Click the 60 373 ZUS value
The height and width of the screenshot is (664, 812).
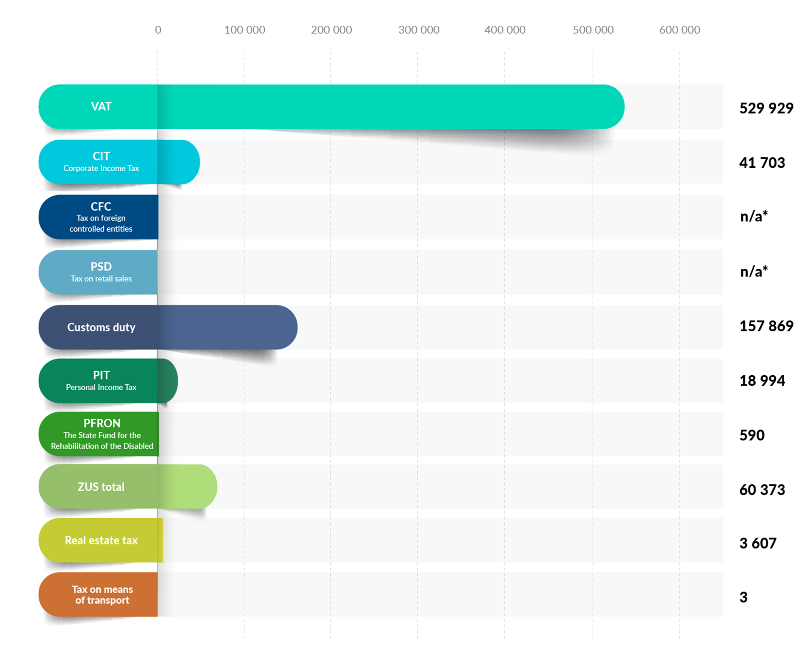(762, 490)
